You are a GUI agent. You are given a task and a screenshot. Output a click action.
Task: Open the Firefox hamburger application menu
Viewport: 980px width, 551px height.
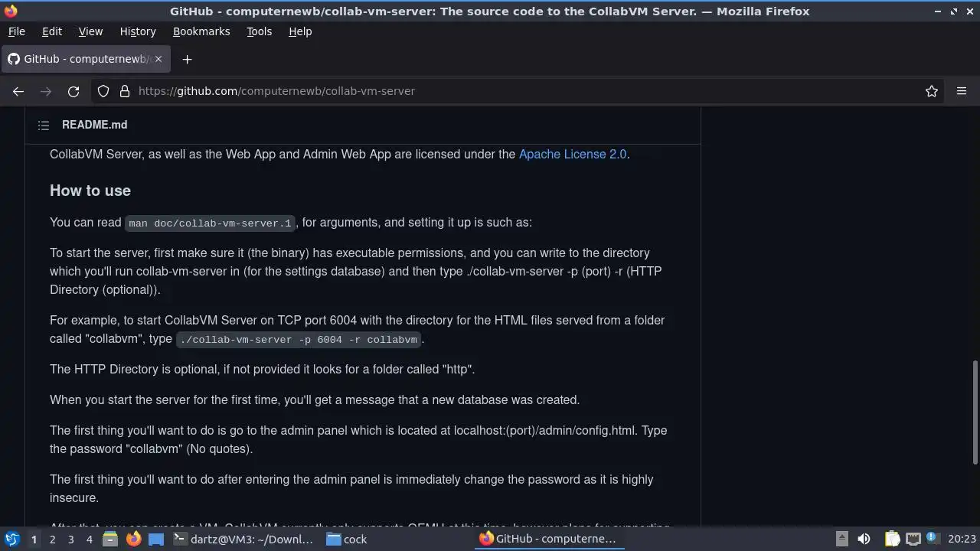[x=962, y=91]
